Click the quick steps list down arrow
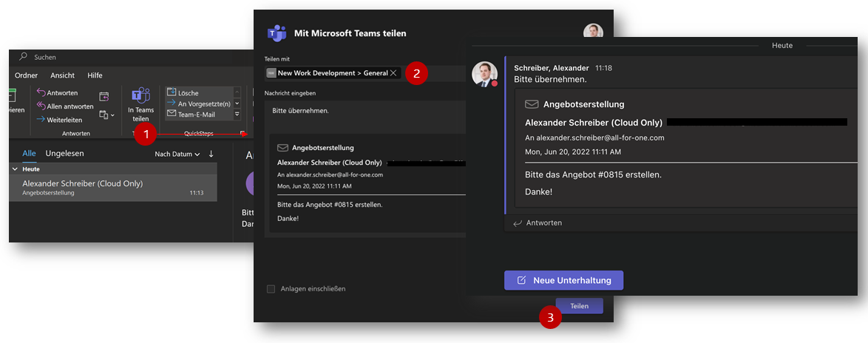The image size is (868, 343). point(237,103)
